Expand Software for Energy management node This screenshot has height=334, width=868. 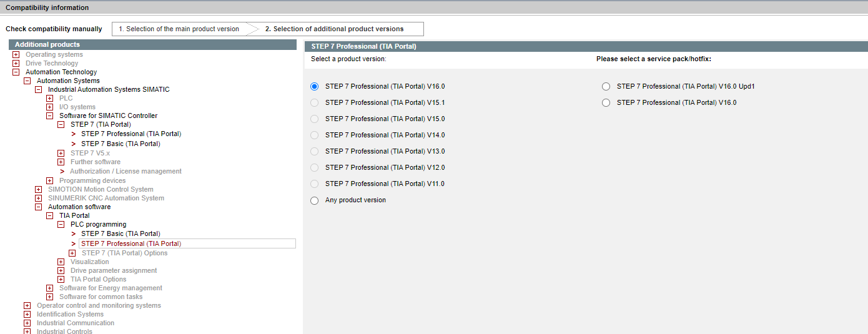coord(50,288)
